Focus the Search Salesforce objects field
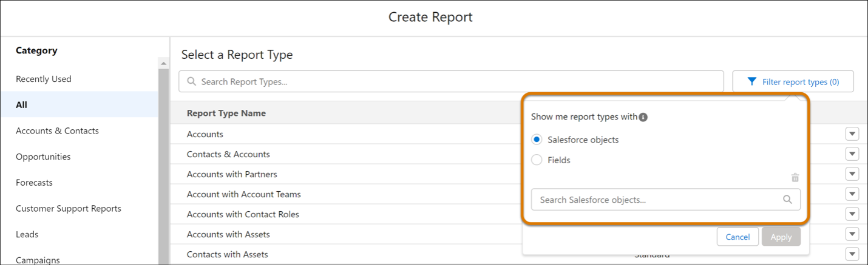Screen dimensions: 868x267 [x=656, y=200]
